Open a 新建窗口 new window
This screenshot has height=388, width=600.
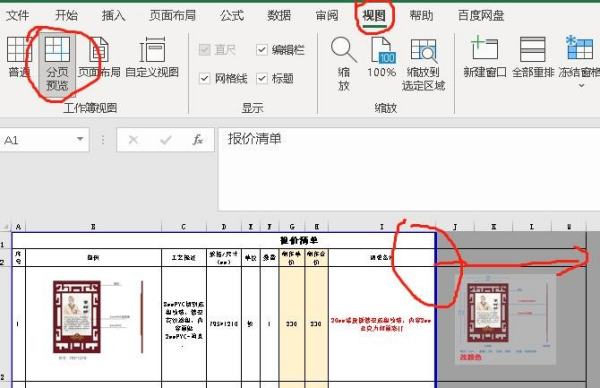click(485, 57)
